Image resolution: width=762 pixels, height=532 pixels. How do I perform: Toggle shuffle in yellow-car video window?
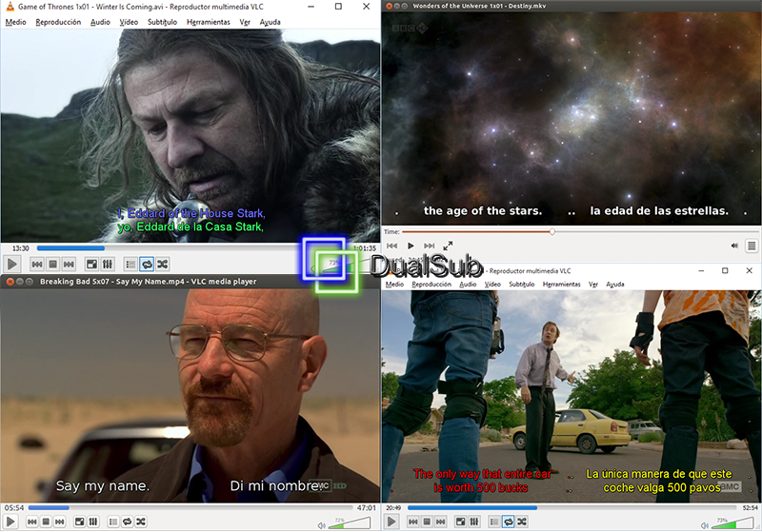[522, 522]
